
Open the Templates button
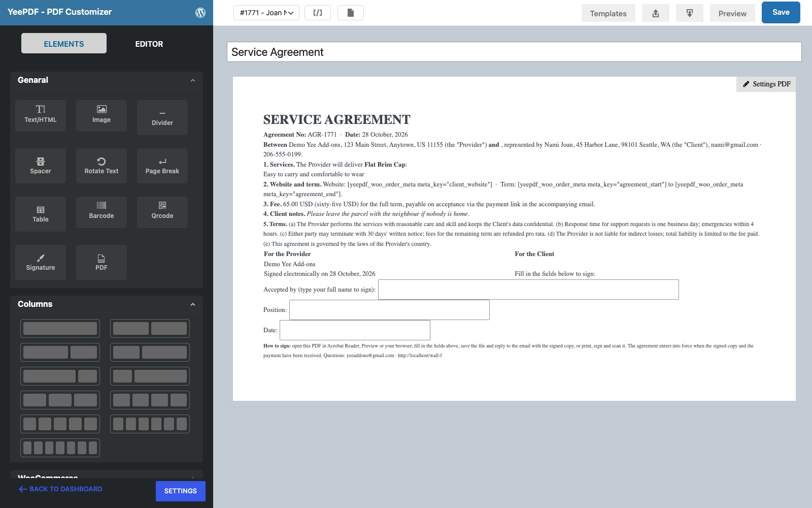(608, 13)
